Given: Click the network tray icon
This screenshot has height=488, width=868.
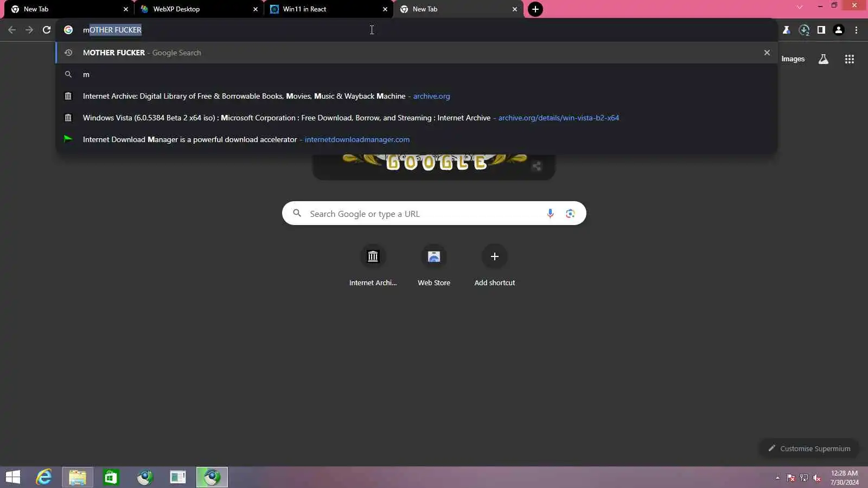Looking at the screenshot, I should (x=804, y=478).
